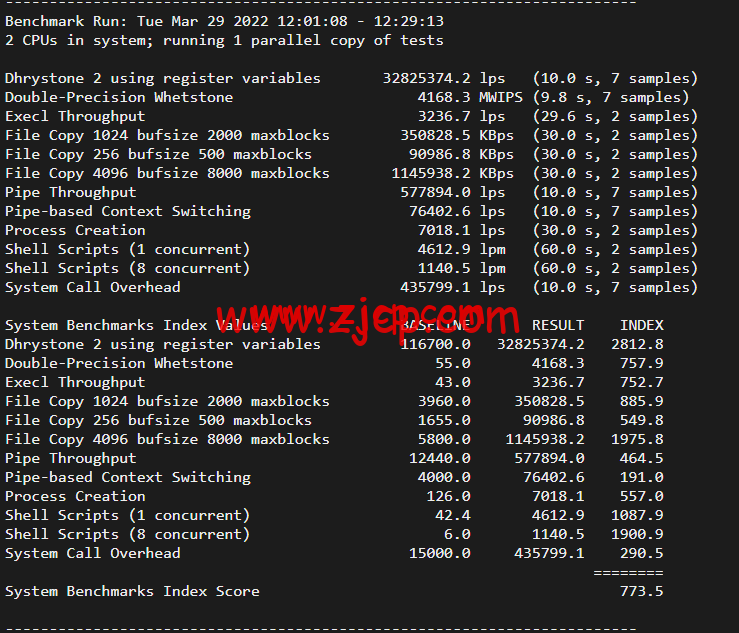Screen dimensions: 739x633
Task: Click Pipe Throughput baseline 12440.0
Action: [439, 459]
